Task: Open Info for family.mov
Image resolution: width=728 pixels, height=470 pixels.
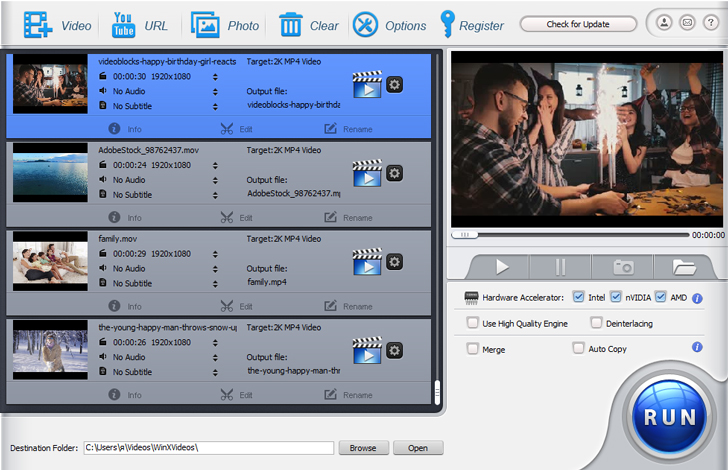Action: point(125,306)
